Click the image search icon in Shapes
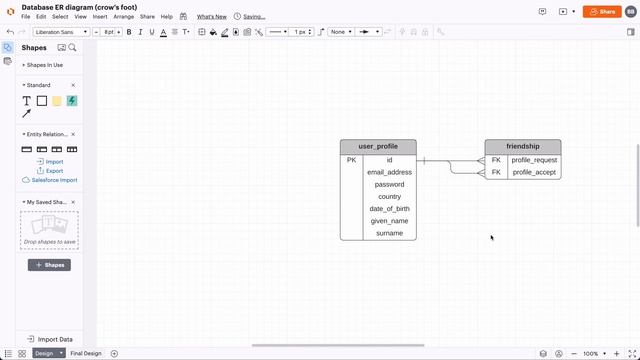The height and width of the screenshot is (360, 640). [x=62, y=48]
